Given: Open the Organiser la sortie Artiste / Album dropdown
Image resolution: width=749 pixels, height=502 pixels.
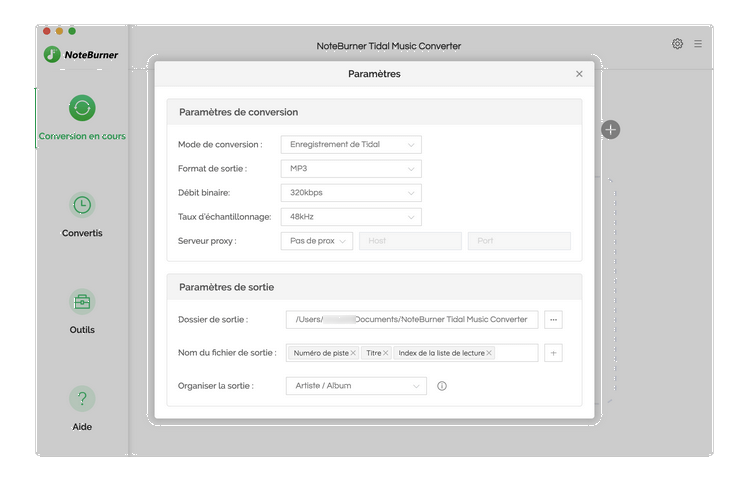Looking at the screenshot, I should [x=356, y=386].
